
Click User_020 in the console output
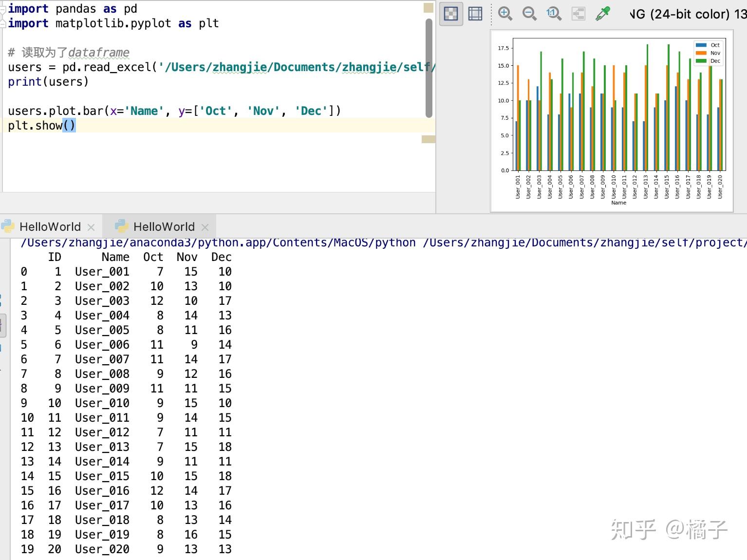click(102, 549)
